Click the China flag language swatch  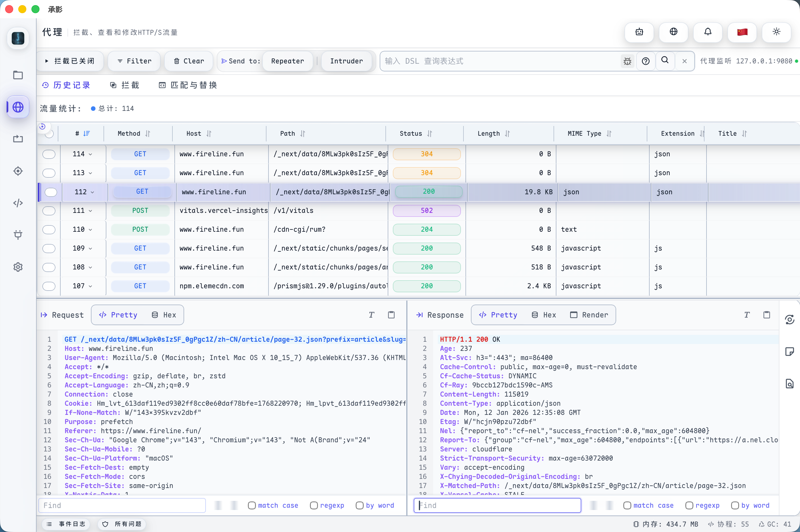(742, 32)
